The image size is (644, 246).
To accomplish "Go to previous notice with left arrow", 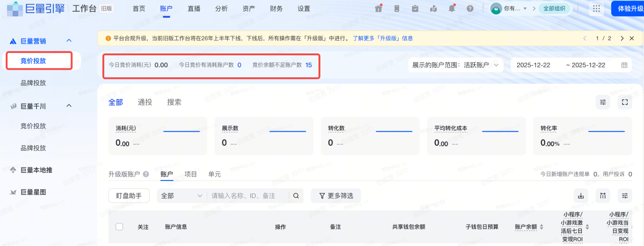I will pos(585,38).
